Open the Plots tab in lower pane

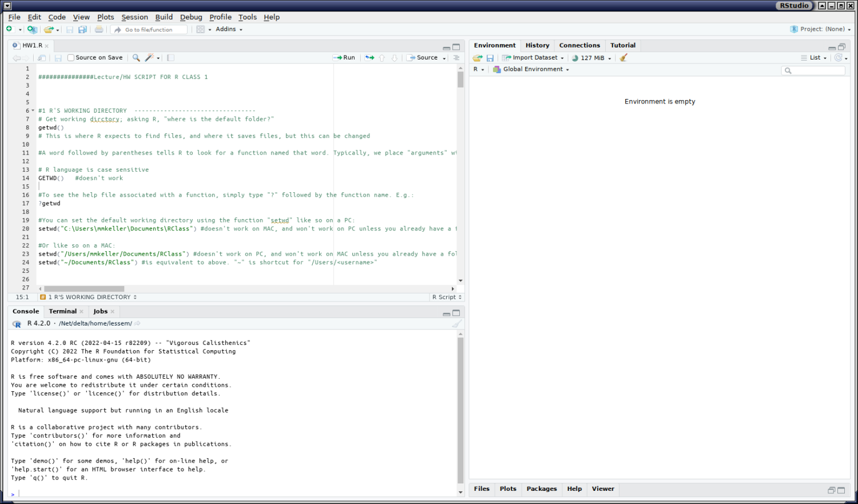coord(508,489)
